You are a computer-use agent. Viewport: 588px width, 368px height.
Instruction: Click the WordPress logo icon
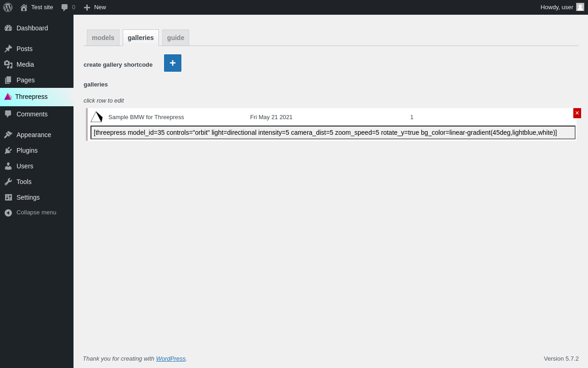pos(8,7)
